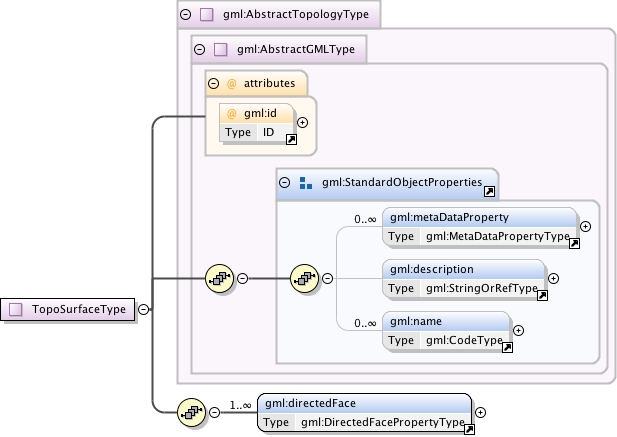Collapse gml:StandardObjectProperties group
617x437 pixels.
coord(284,183)
